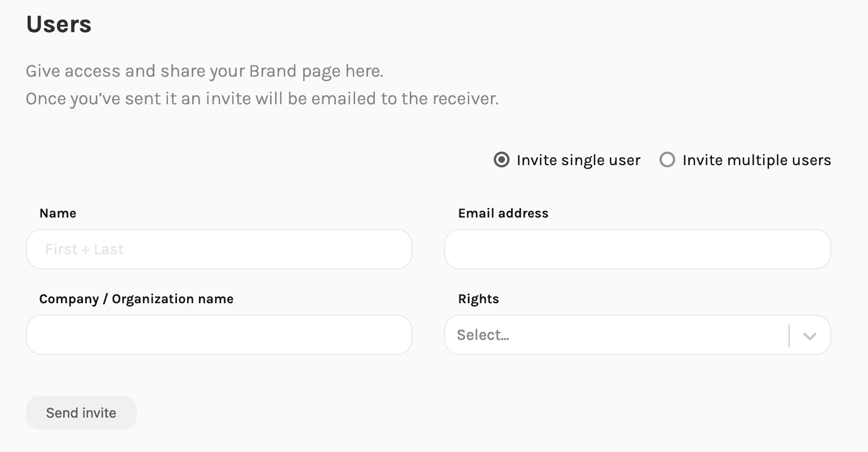Click the divider line beside the Rights chevron
This screenshot has width=868, height=452.
tap(789, 336)
